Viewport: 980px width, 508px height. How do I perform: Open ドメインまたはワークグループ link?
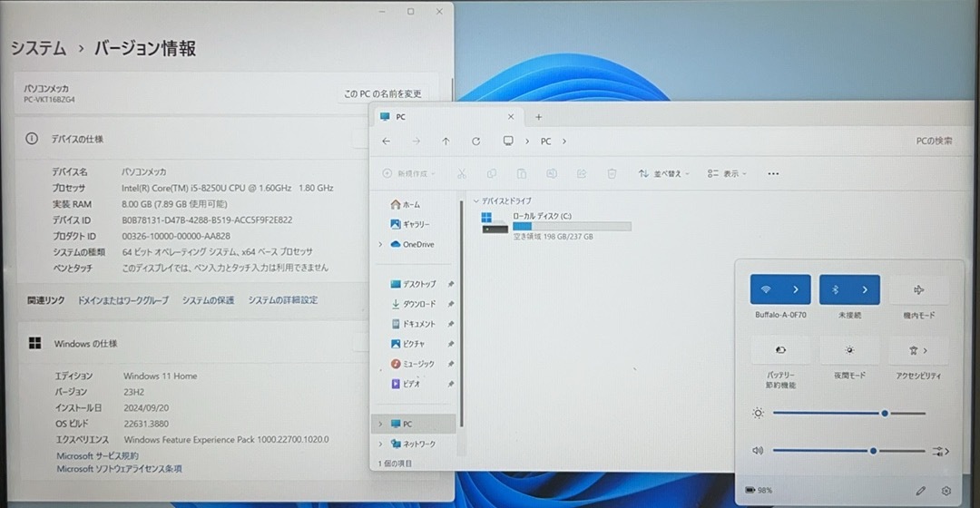coord(123,300)
